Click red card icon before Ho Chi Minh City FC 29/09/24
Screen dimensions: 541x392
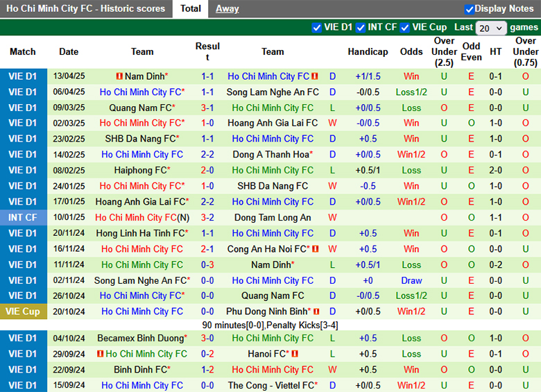[x=101, y=354]
